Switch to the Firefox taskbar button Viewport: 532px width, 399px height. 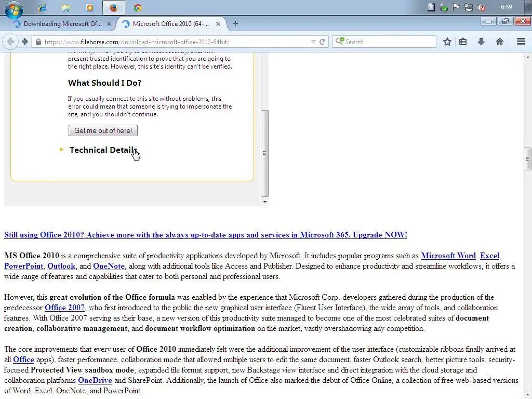coord(114,8)
